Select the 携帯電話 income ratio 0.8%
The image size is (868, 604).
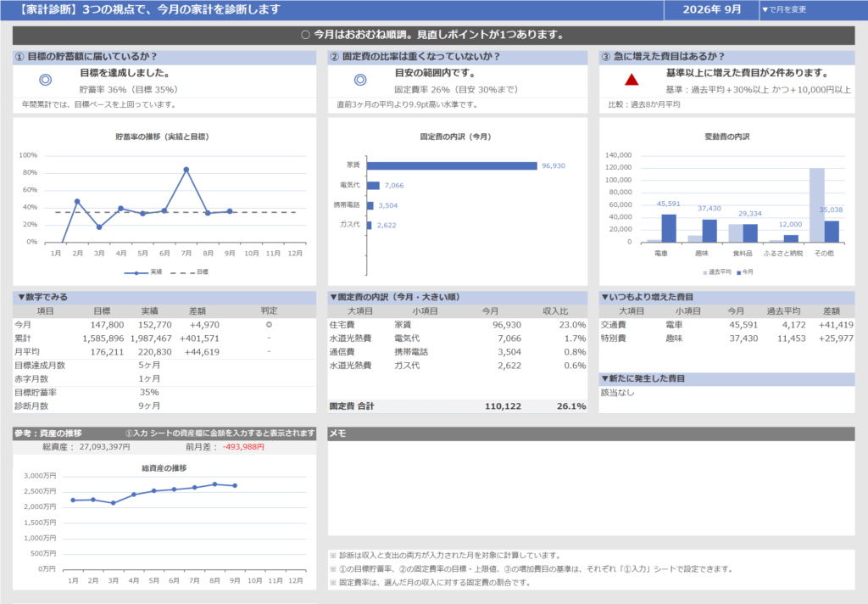[x=576, y=352]
